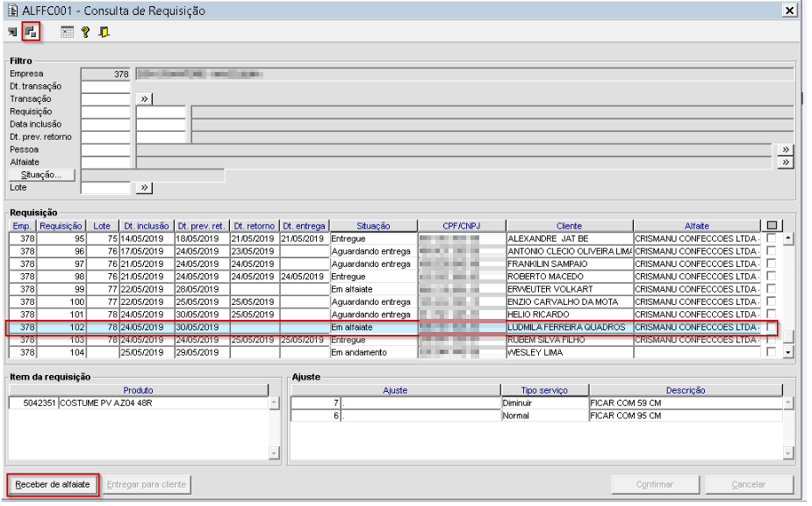This screenshot has height=506, width=812.
Task: Tick the checkbox for requisição 98
Action: [771, 276]
